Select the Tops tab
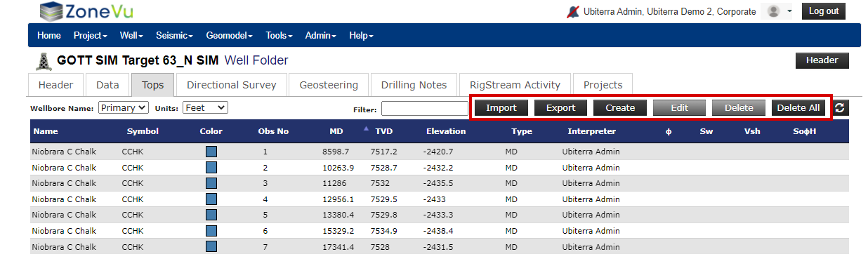This screenshot has height=273, width=868. (152, 85)
